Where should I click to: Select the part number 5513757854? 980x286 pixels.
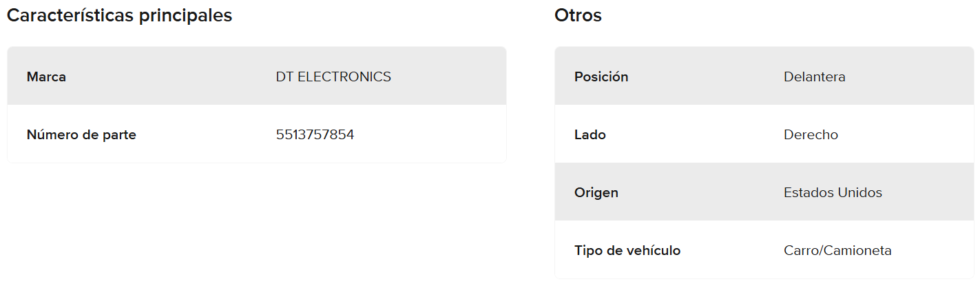pyautogui.click(x=315, y=135)
